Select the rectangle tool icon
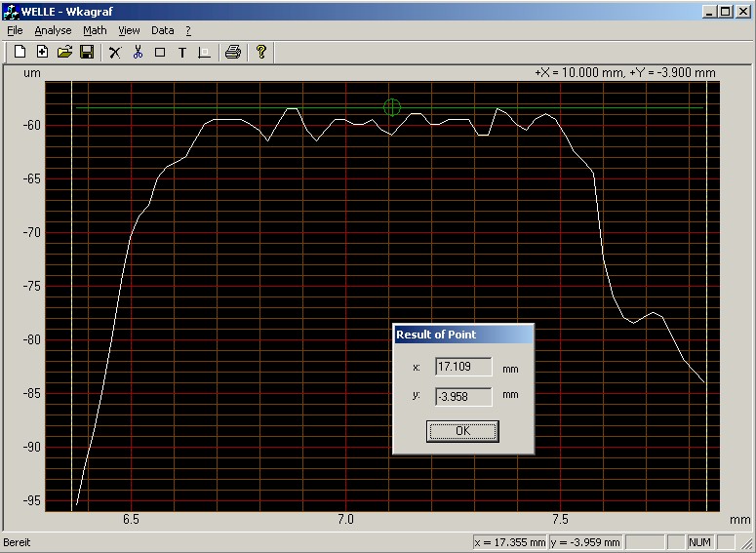Screen dimensions: 756x553 coord(160,52)
